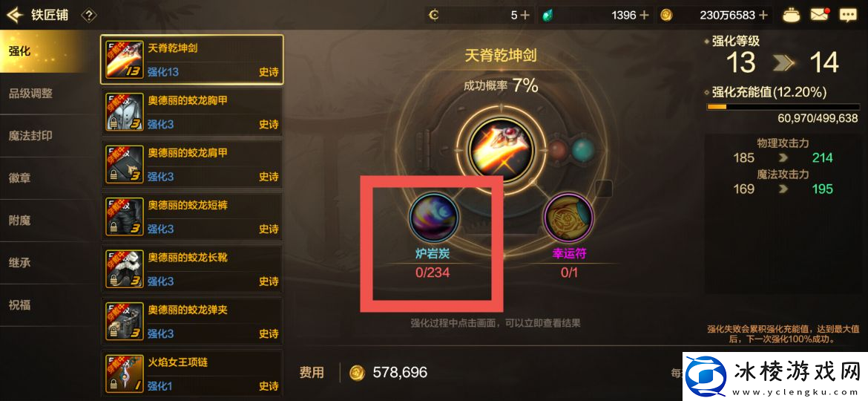
Task: Tick the small checkbox beside the weapon circle
Action: (x=604, y=189)
